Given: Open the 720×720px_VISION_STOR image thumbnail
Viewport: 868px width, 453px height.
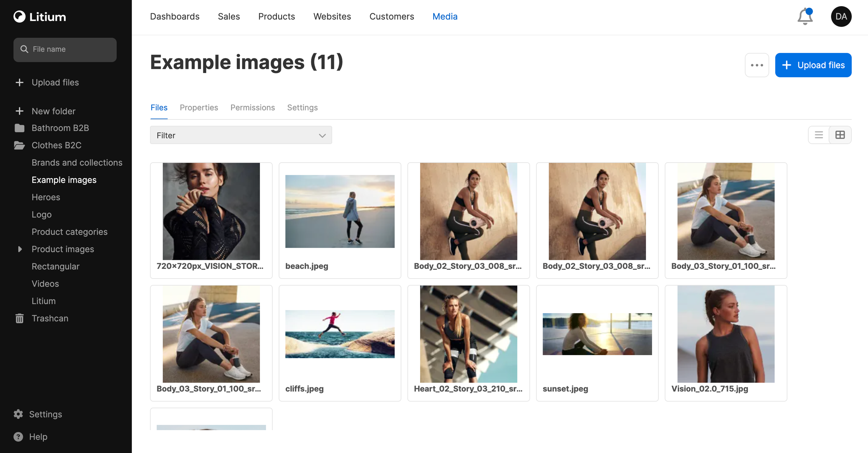Looking at the screenshot, I should pos(211,211).
